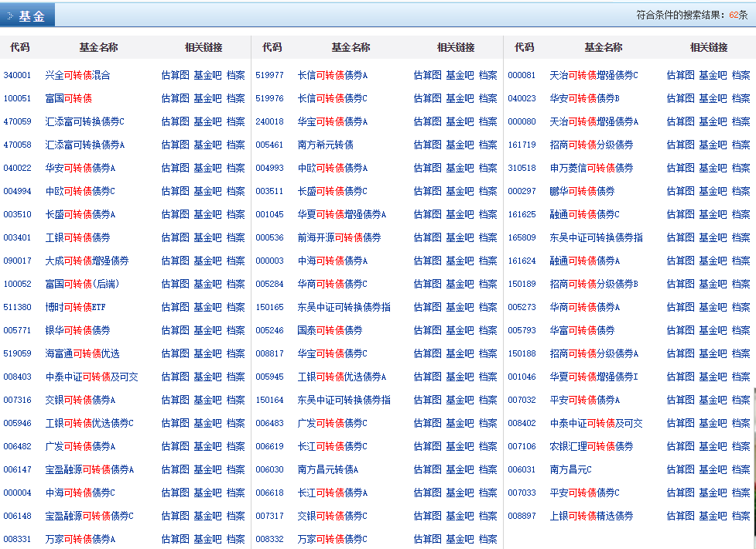Open fund code 150165
The image size is (756, 549).
269,307
